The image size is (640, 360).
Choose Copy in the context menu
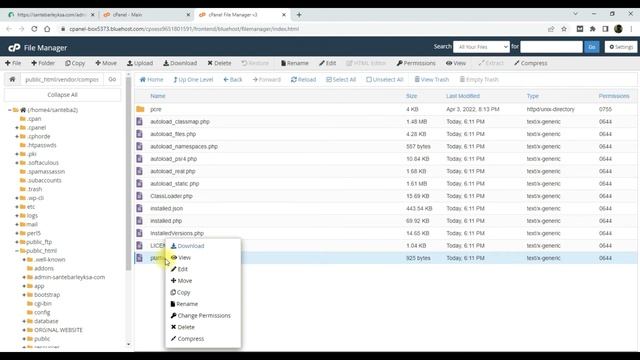[180, 293]
